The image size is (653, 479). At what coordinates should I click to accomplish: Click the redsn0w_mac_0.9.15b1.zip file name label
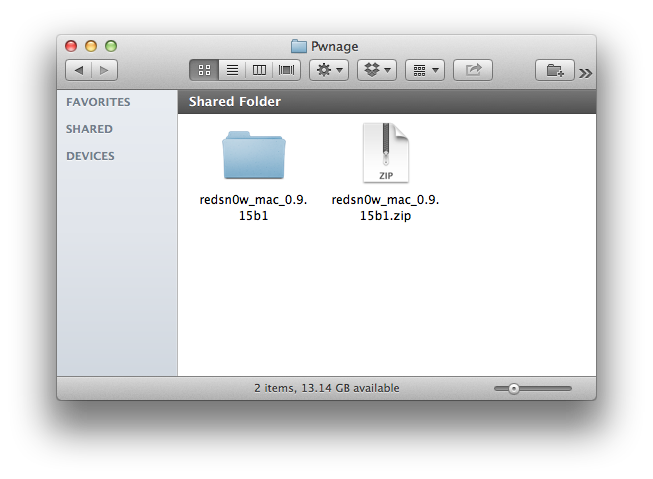pos(385,207)
